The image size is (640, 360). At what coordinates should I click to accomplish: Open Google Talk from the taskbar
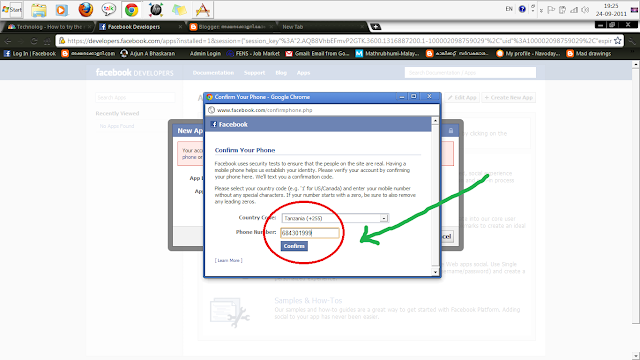tap(108, 9)
